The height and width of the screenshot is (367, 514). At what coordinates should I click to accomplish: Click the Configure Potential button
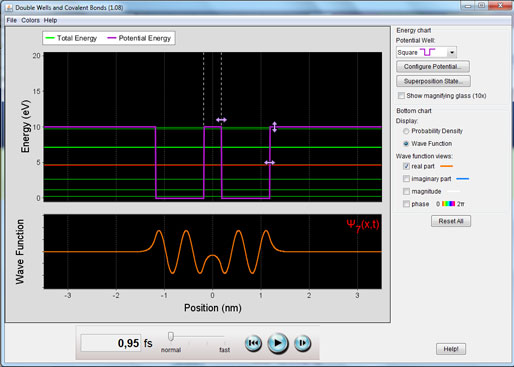[433, 66]
